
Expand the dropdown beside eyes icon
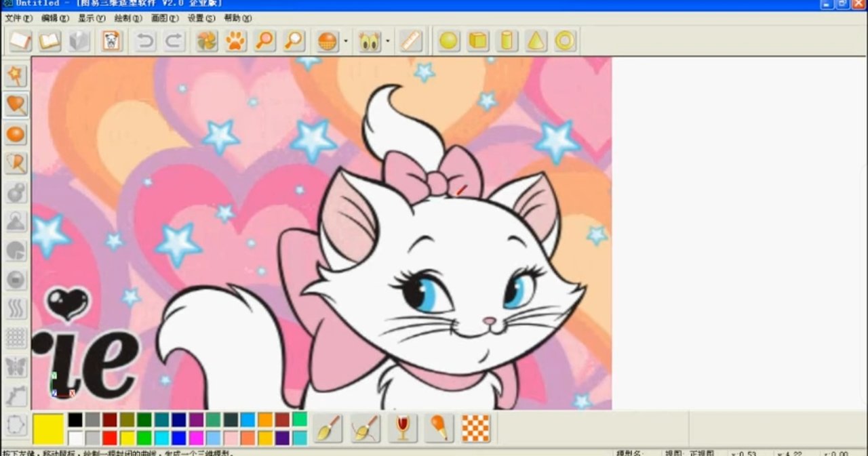point(387,41)
